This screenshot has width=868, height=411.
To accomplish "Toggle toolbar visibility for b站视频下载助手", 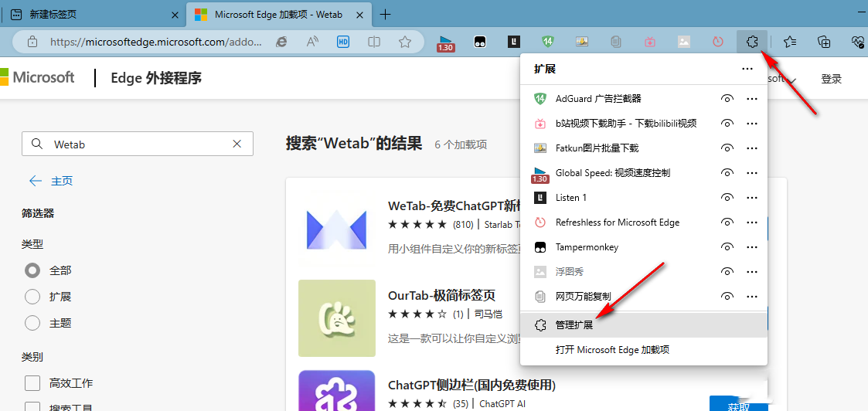I will tap(727, 124).
